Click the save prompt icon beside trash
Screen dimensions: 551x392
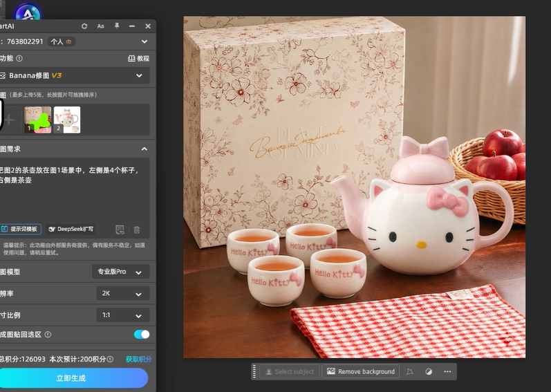pyautogui.click(x=120, y=230)
